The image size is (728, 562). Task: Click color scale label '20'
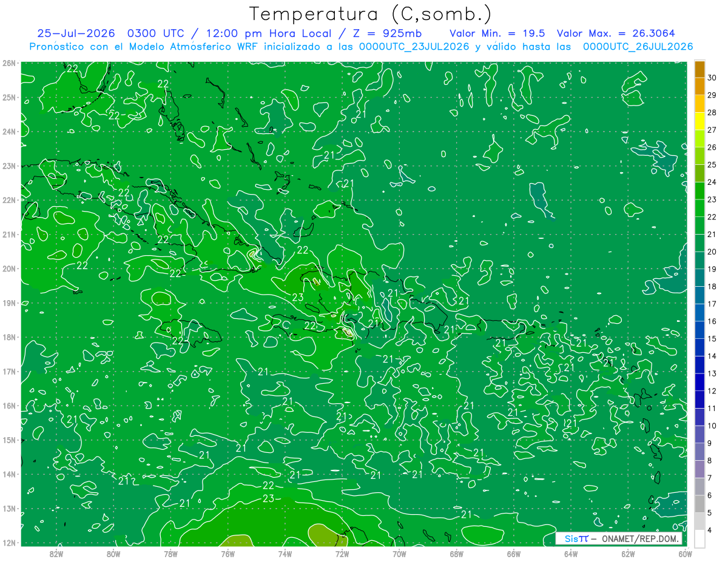pos(712,252)
